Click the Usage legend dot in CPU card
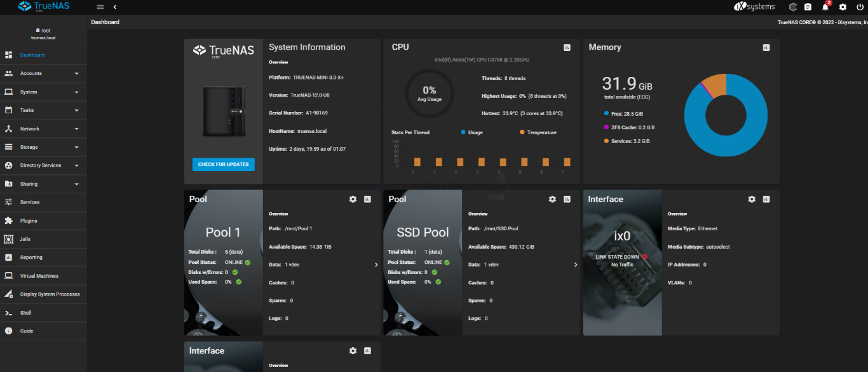The width and height of the screenshot is (868, 372). pos(463,132)
